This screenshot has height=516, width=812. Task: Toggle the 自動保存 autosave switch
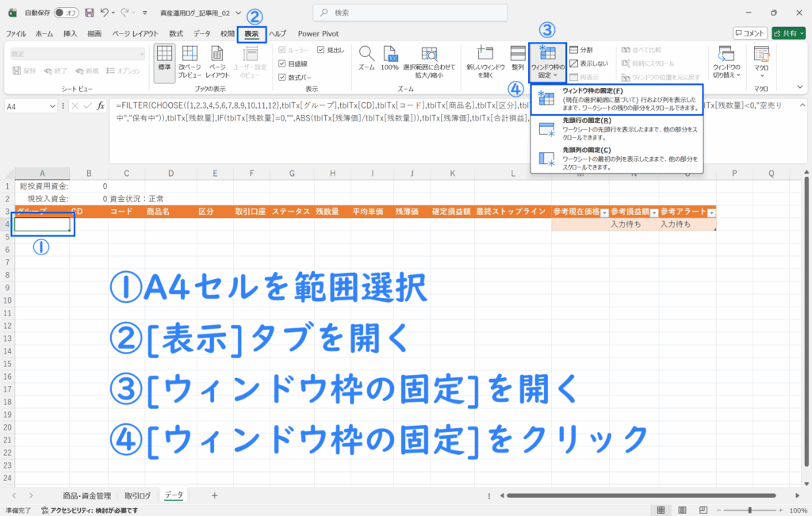click(x=65, y=13)
